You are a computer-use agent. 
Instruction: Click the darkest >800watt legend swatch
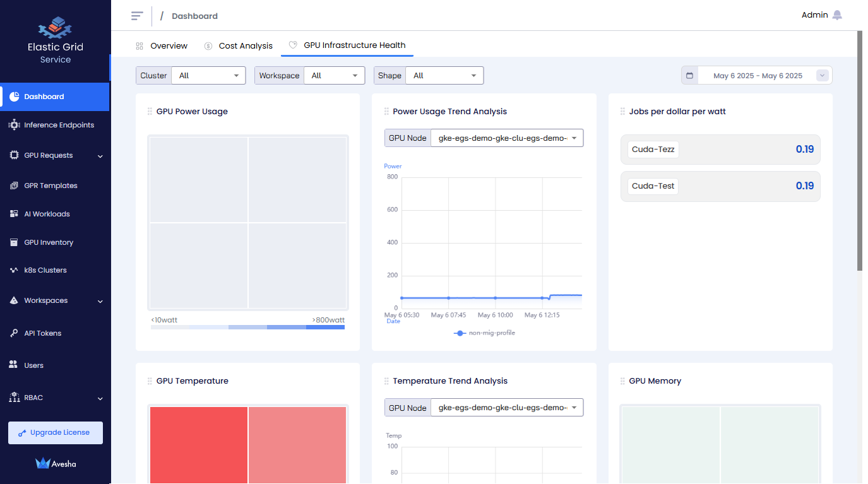(325, 328)
